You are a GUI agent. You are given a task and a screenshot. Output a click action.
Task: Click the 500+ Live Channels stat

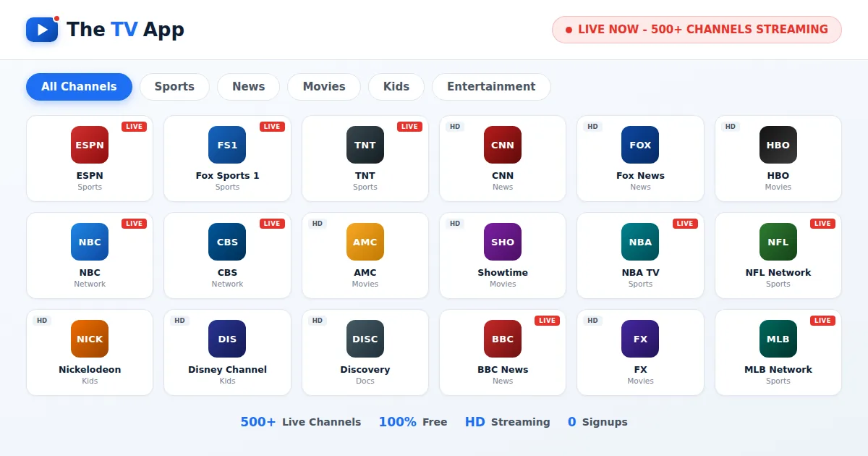point(300,422)
